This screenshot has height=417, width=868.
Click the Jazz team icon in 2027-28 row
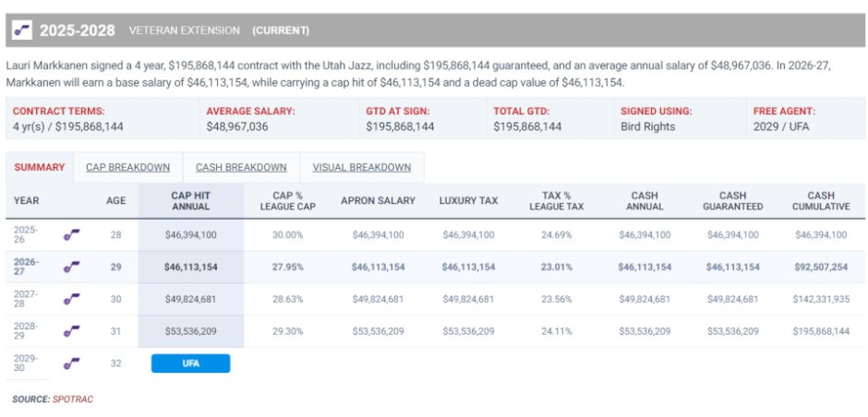pyautogui.click(x=71, y=299)
